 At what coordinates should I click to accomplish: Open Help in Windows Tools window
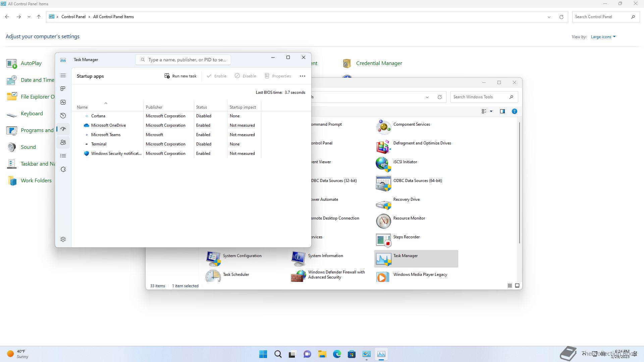tap(515, 111)
